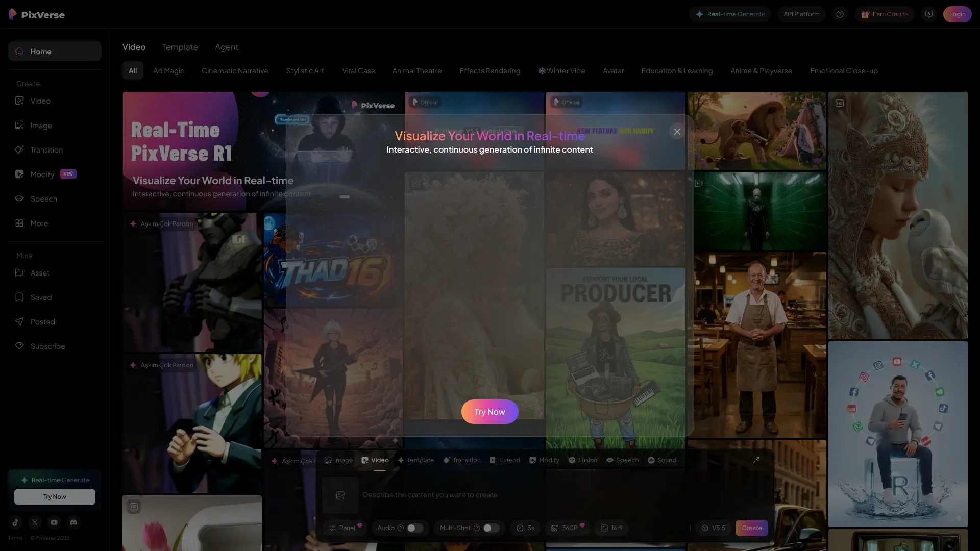Open the girl with owl thumbnail
This screenshot has height=551, width=980.
point(898,215)
